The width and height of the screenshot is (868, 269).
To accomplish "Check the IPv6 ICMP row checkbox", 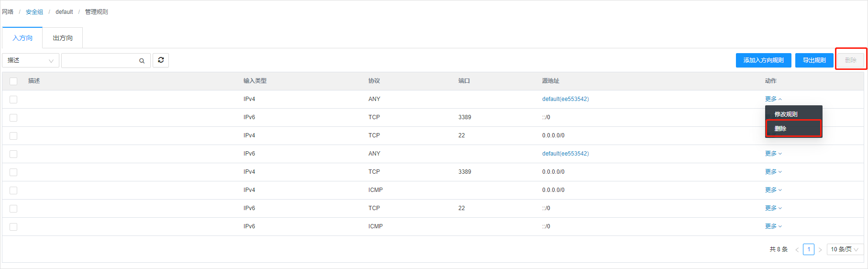I will [x=13, y=227].
